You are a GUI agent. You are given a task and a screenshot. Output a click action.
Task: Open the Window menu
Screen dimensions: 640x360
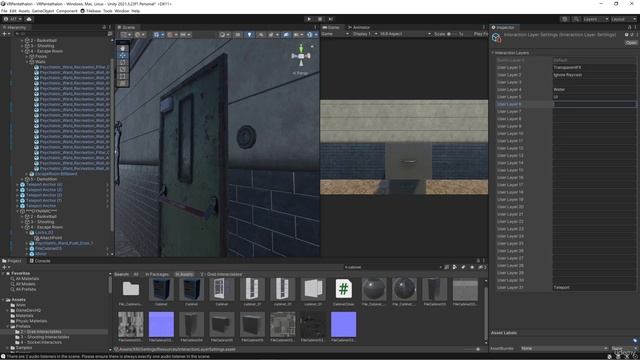122,11
